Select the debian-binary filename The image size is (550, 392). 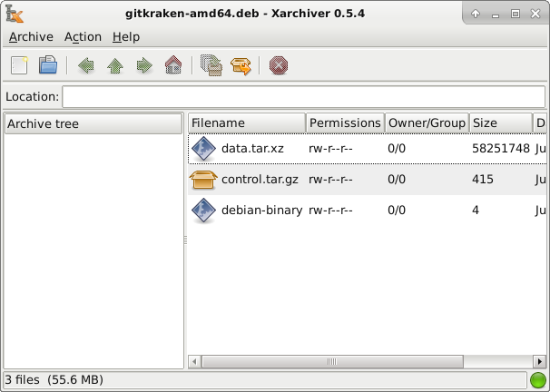coord(262,211)
